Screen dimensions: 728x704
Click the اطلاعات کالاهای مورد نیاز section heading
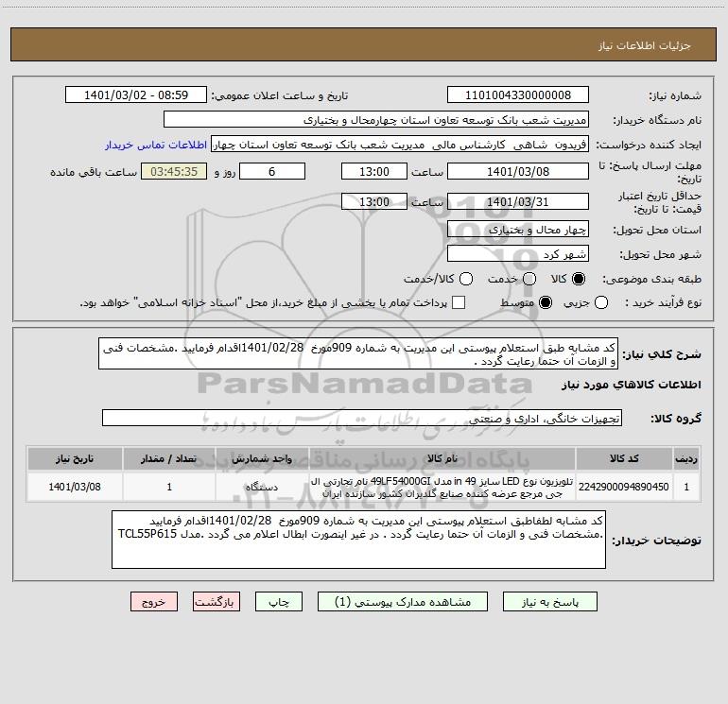coord(631,385)
